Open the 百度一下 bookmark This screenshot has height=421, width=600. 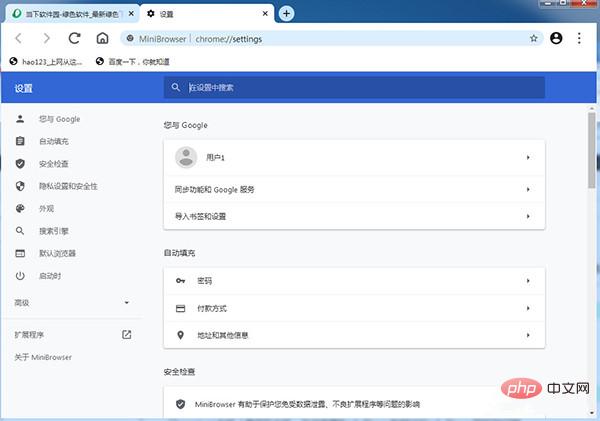click(133, 61)
